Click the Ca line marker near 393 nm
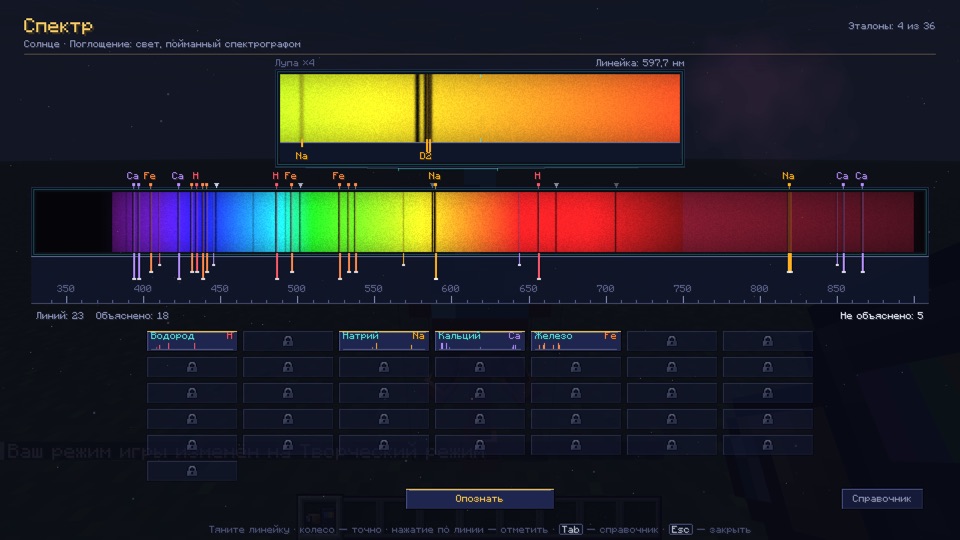This screenshot has width=960, height=540. 133,176
